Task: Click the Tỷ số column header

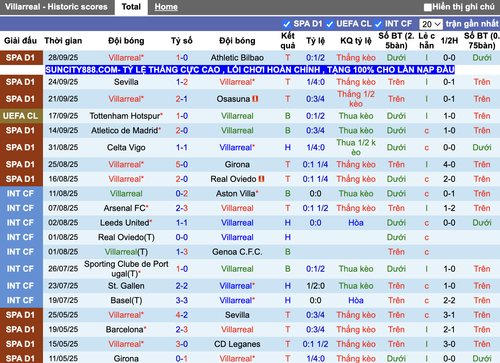Action: [x=182, y=41]
